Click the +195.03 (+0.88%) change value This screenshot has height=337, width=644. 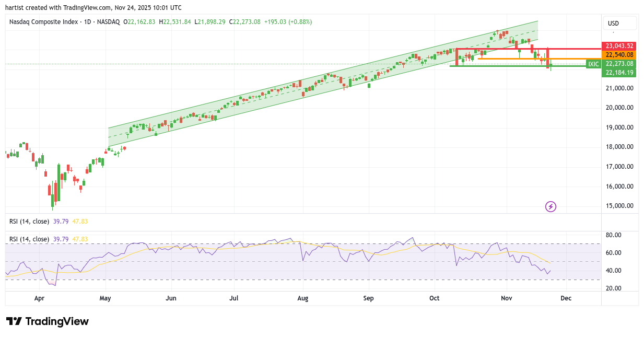(x=288, y=22)
